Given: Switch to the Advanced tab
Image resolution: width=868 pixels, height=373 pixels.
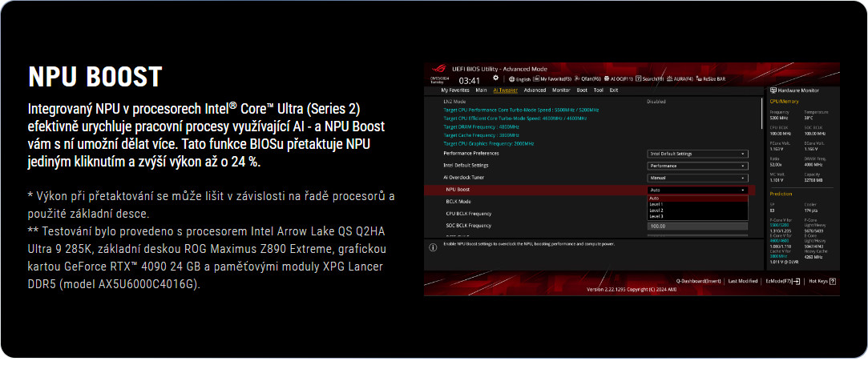Looking at the screenshot, I should 535,90.
